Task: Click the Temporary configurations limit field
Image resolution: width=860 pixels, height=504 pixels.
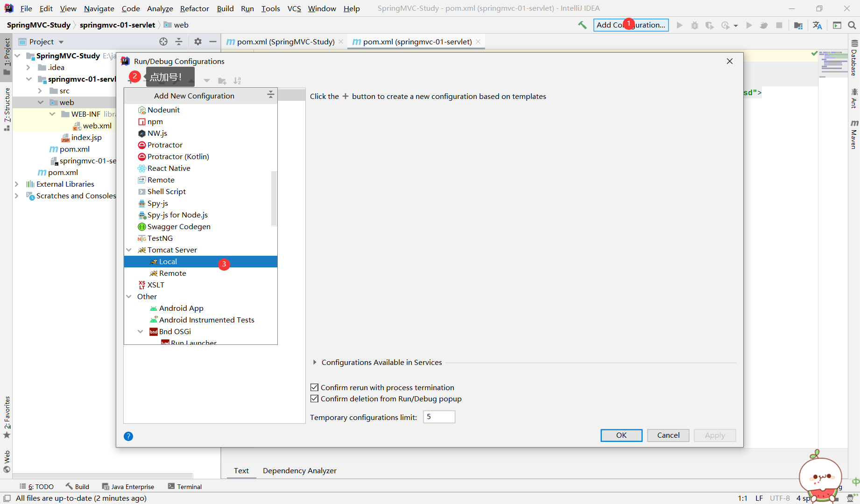Action: point(439,417)
